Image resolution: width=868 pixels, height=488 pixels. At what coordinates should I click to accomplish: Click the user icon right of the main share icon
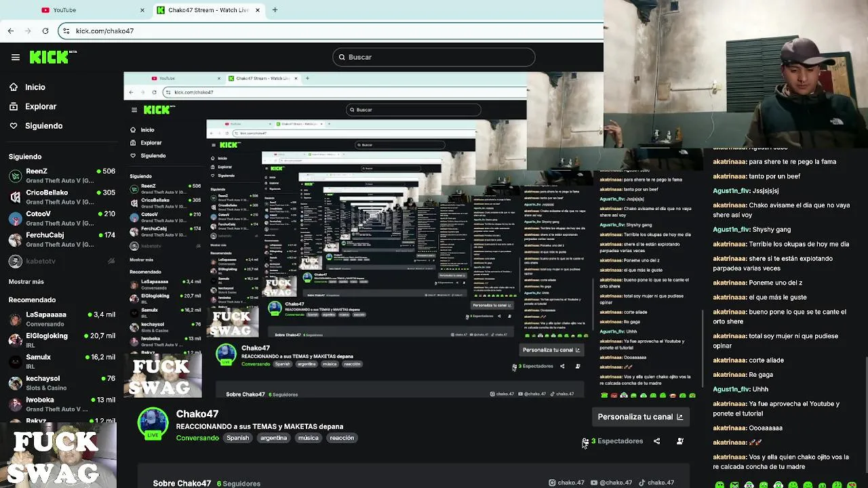coord(680,441)
